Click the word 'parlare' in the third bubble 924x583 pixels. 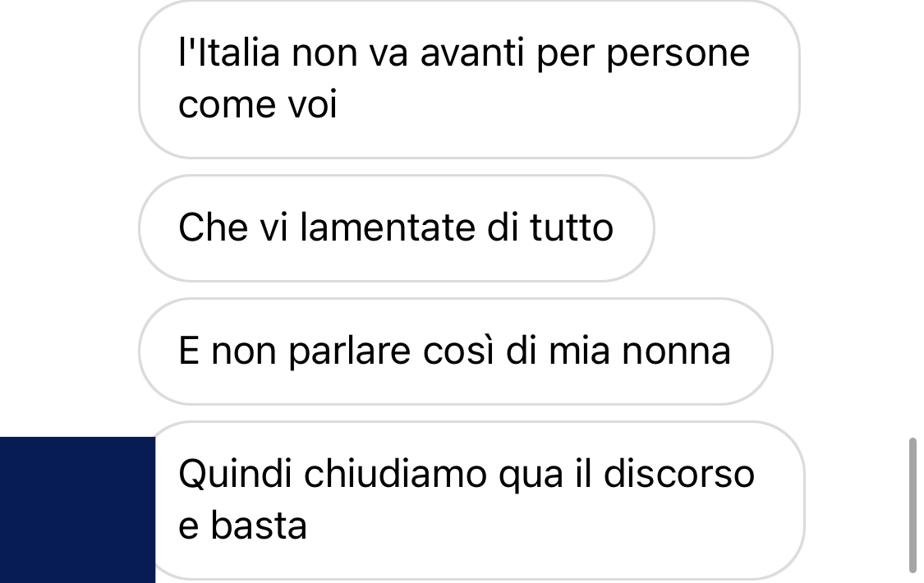click(x=349, y=352)
